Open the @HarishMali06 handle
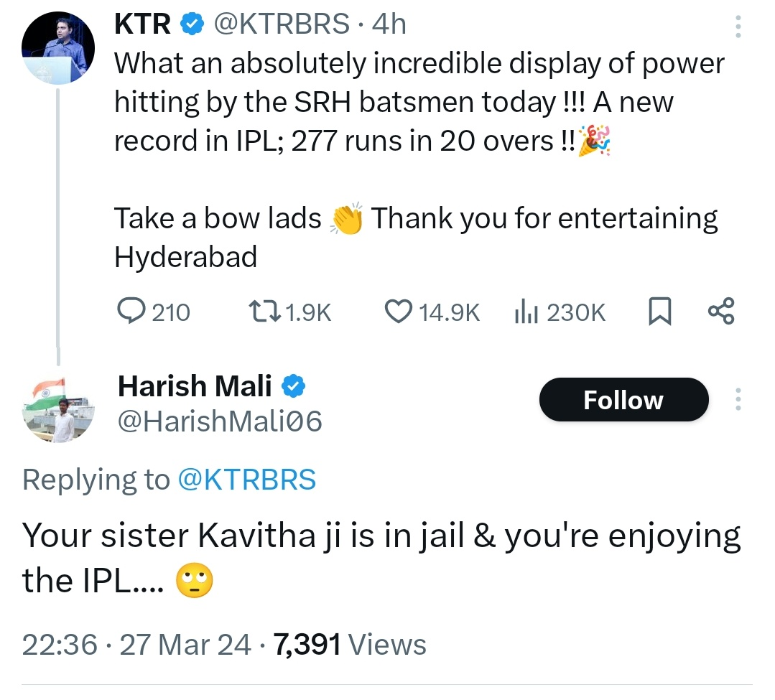The height and width of the screenshot is (700, 775). pyautogui.click(x=220, y=421)
